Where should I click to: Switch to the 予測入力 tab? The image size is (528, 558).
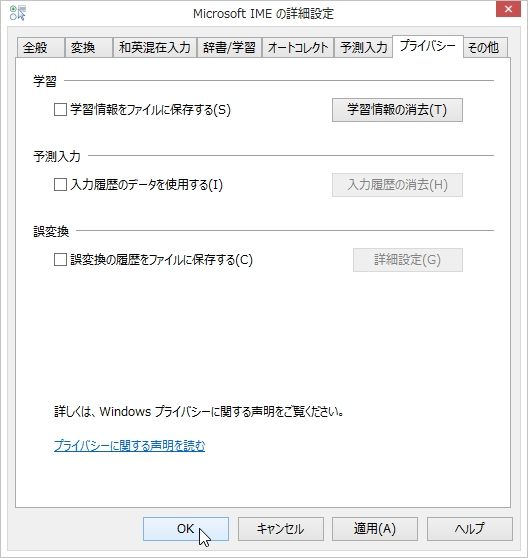[363, 47]
